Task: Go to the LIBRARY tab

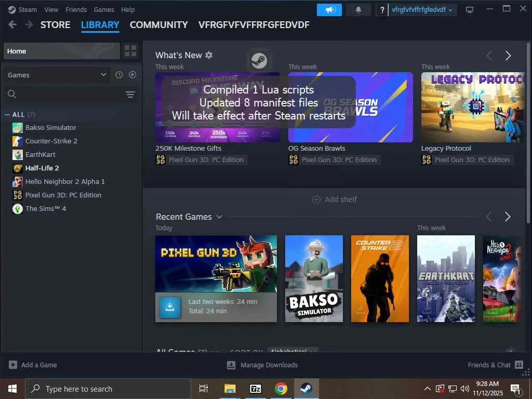Action: 100,25
